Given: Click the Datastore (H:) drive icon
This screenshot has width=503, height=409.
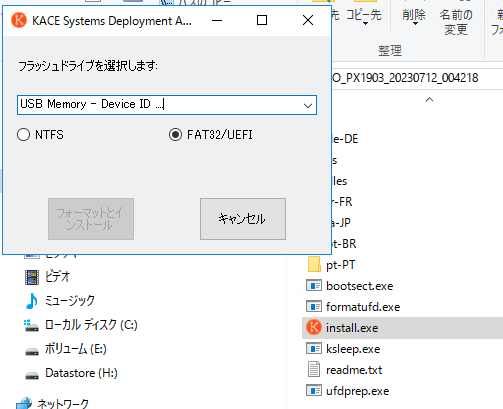Looking at the screenshot, I should (x=32, y=375).
